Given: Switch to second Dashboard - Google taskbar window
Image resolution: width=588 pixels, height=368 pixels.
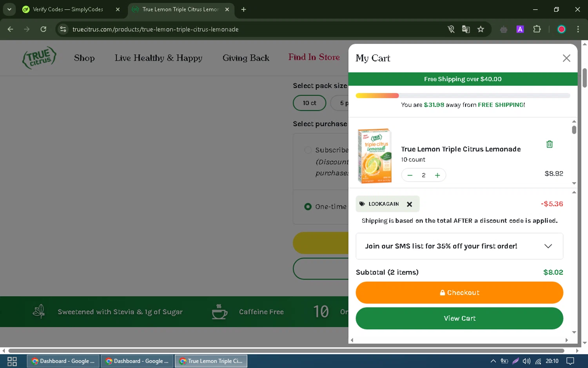Looking at the screenshot, I should [x=137, y=361].
